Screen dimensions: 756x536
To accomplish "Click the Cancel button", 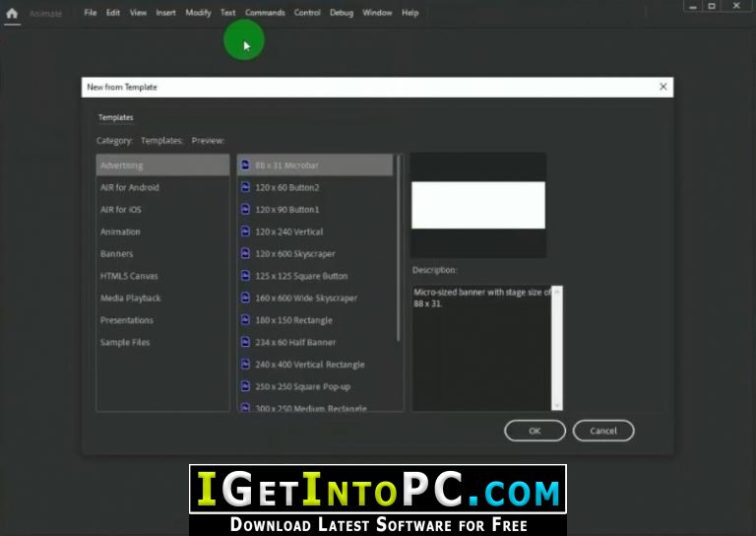I will tap(603, 431).
